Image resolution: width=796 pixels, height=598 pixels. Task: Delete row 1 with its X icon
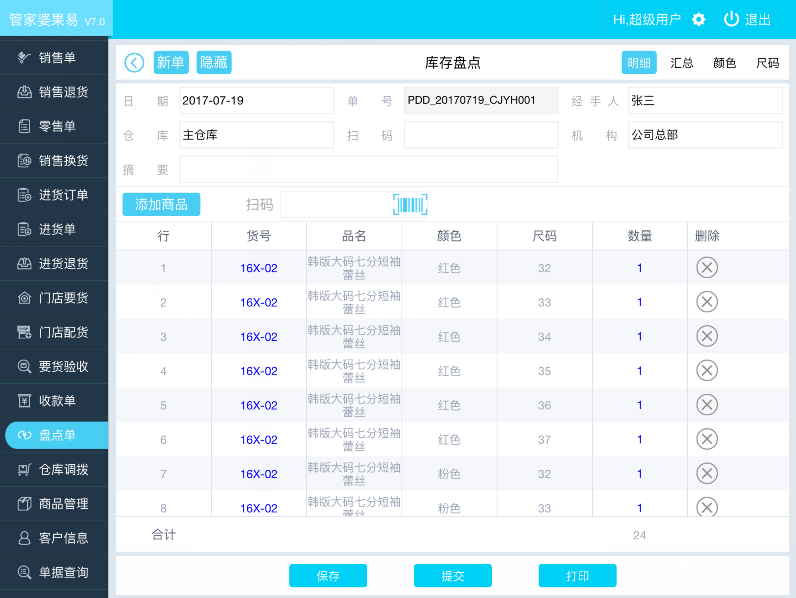tap(707, 268)
